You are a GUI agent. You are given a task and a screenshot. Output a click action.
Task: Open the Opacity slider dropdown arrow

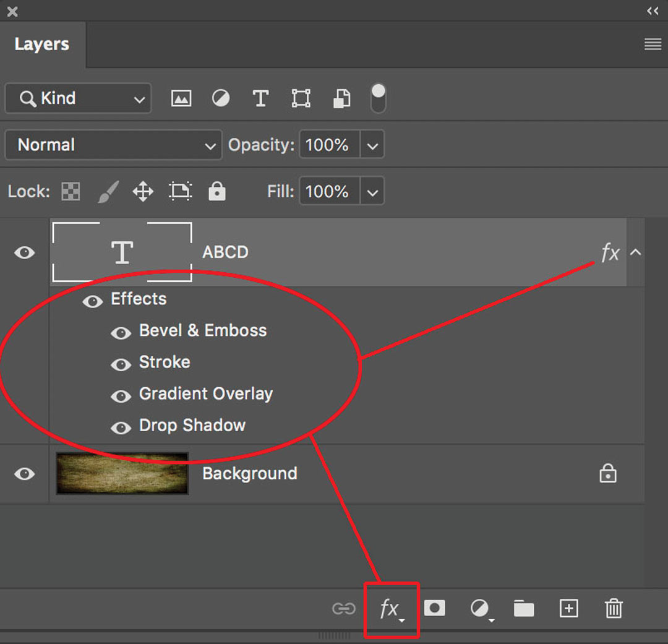click(x=372, y=145)
